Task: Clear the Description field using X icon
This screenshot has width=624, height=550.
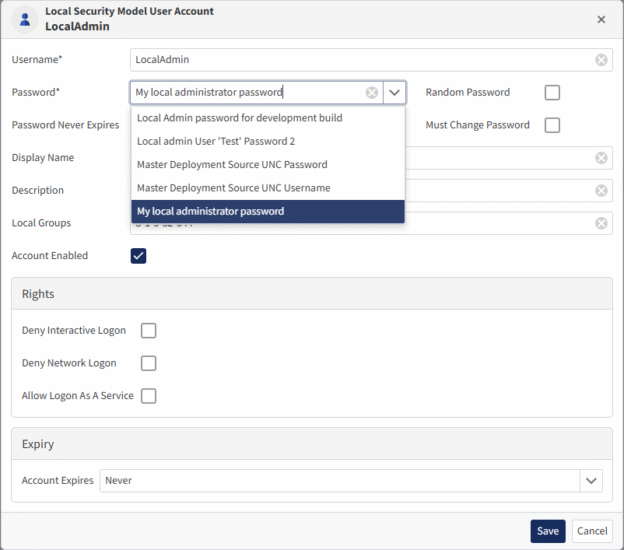Action: pos(601,191)
